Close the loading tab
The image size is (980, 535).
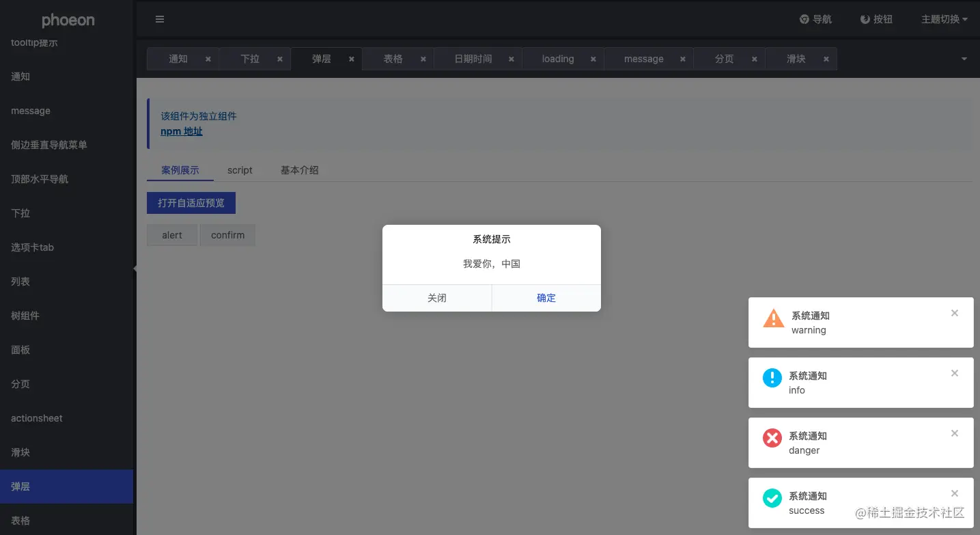(593, 59)
